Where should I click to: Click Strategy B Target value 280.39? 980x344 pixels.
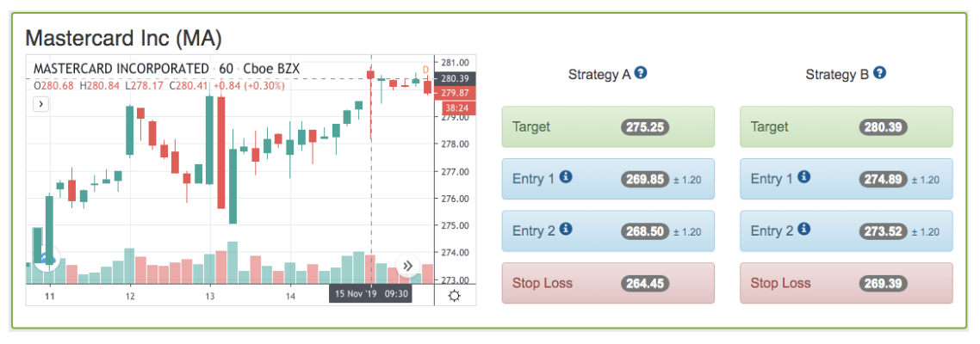(884, 126)
